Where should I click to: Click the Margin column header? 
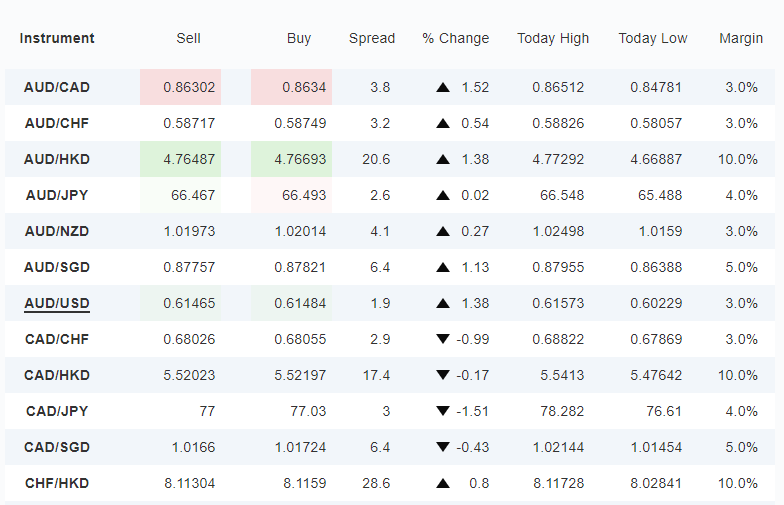pyautogui.click(x=741, y=38)
